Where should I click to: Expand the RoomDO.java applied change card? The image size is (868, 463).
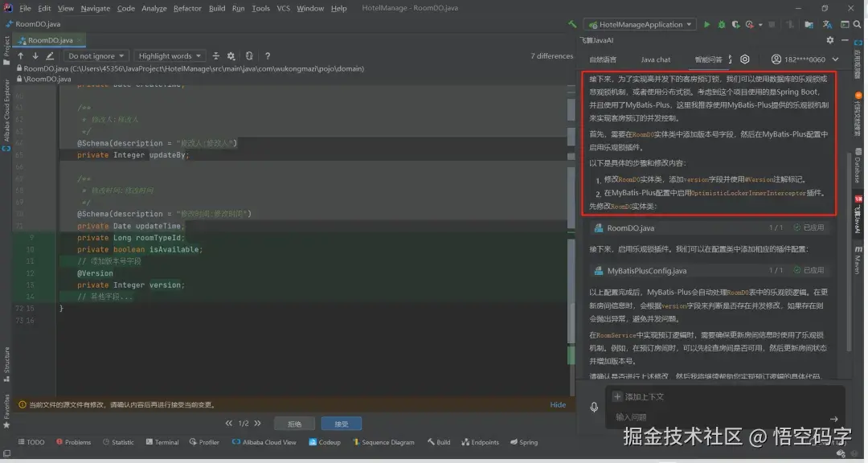pyautogui.click(x=710, y=227)
